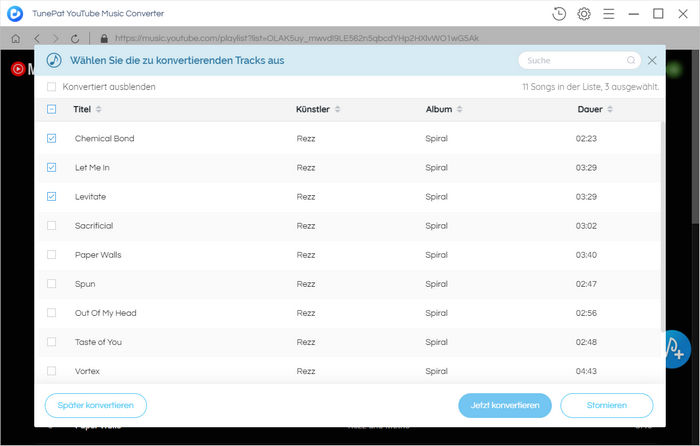Click the green avatar behind the dialog

point(674,69)
